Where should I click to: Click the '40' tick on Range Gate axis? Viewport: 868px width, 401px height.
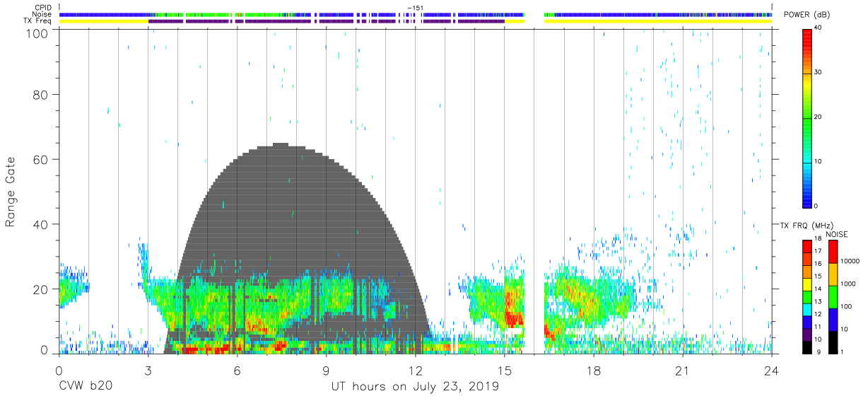coord(42,224)
